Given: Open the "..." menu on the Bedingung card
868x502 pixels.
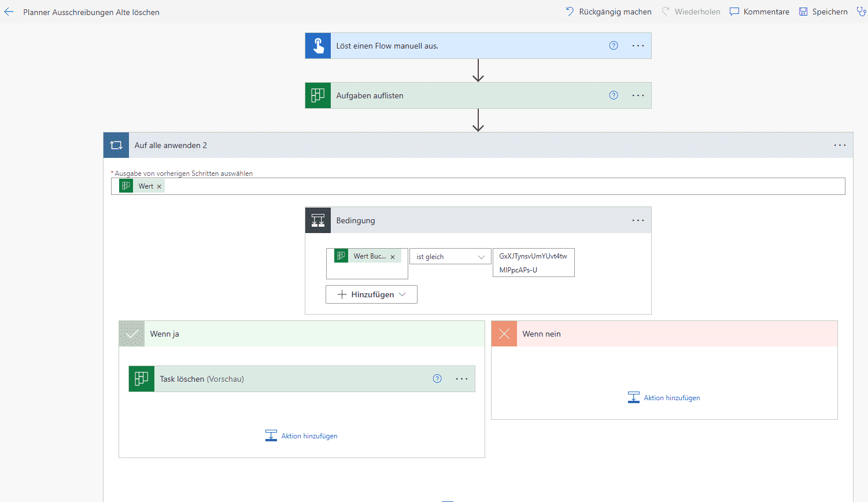Looking at the screenshot, I should tap(638, 220).
